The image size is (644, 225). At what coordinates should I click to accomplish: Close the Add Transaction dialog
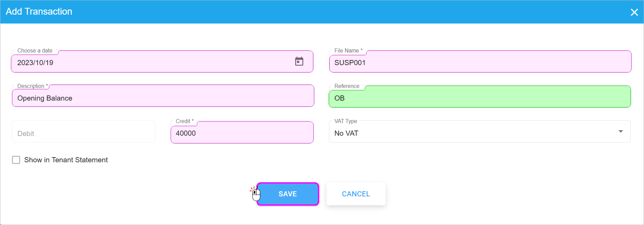pos(634,12)
